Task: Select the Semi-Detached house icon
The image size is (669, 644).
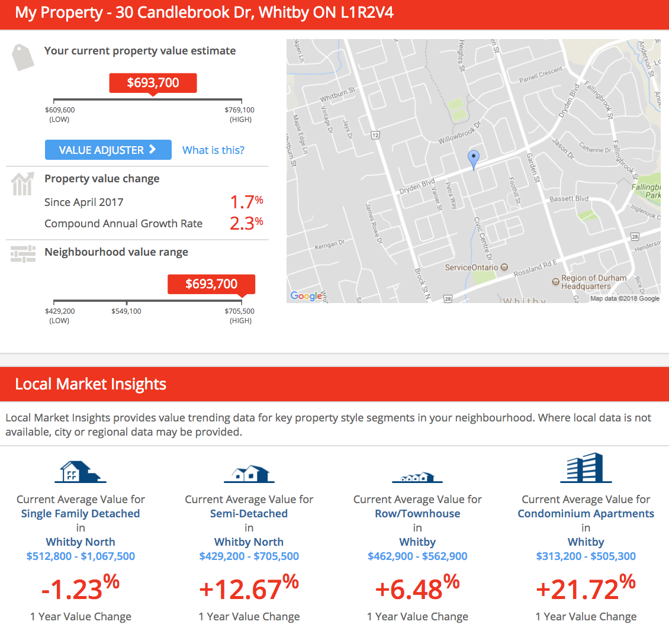Action: pos(249,474)
